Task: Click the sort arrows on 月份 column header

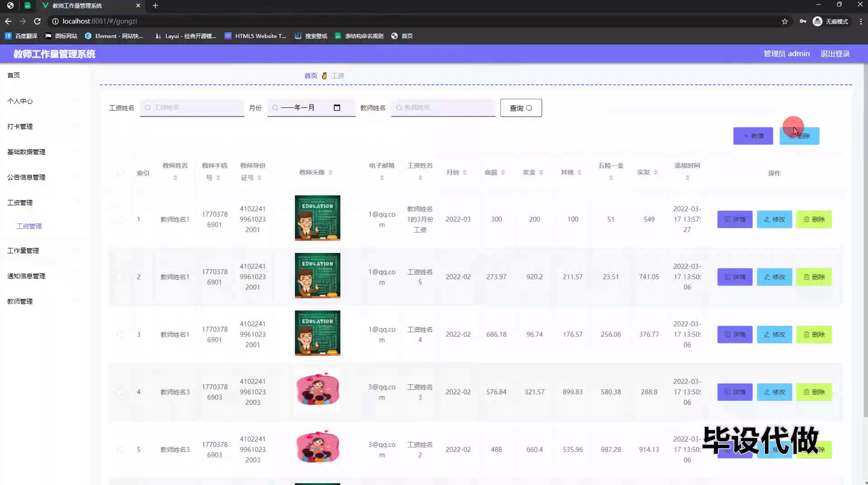Action: point(464,172)
